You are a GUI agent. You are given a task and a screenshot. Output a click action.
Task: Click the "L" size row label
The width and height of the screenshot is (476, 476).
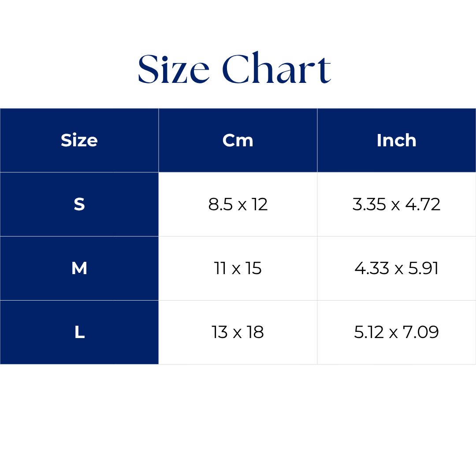[79, 332]
